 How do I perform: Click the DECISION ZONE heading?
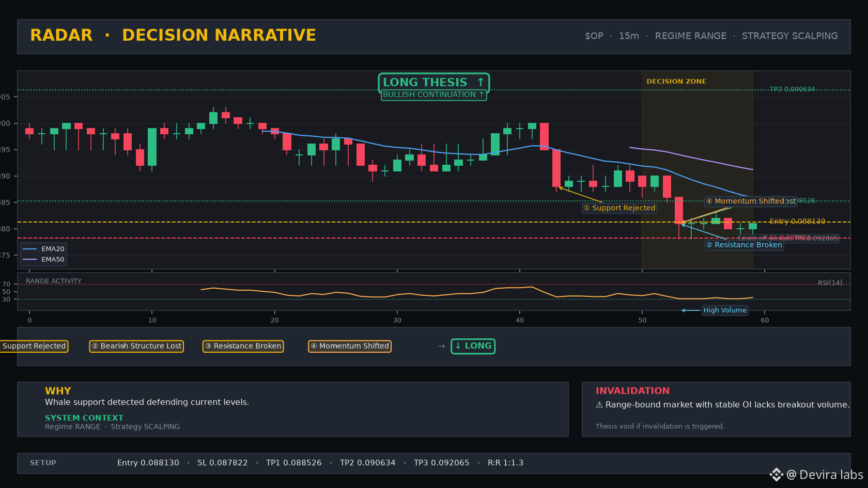676,81
